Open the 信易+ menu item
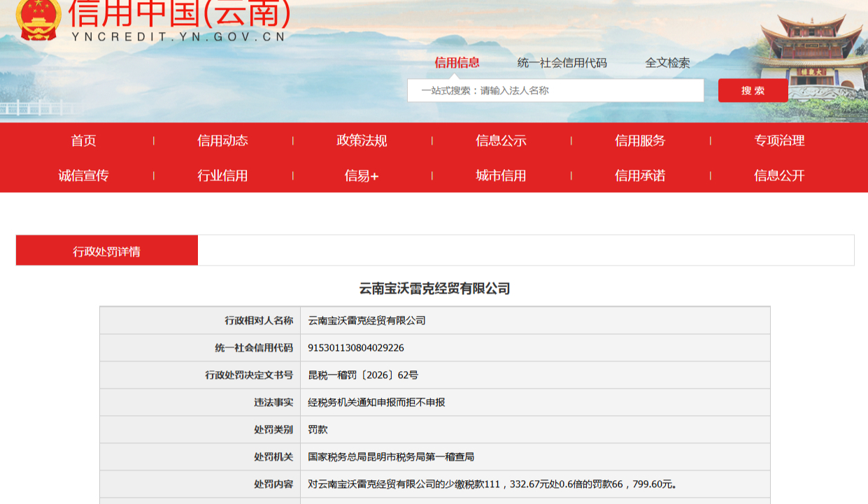Image resolution: width=868 pixels, height=504 pixels. pyautogui.click(x=362, y=175)
